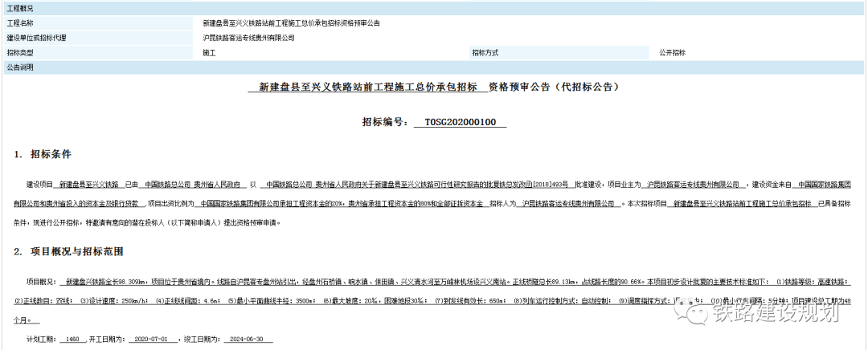Click the 招标方式 label

[x=485, y=53]
